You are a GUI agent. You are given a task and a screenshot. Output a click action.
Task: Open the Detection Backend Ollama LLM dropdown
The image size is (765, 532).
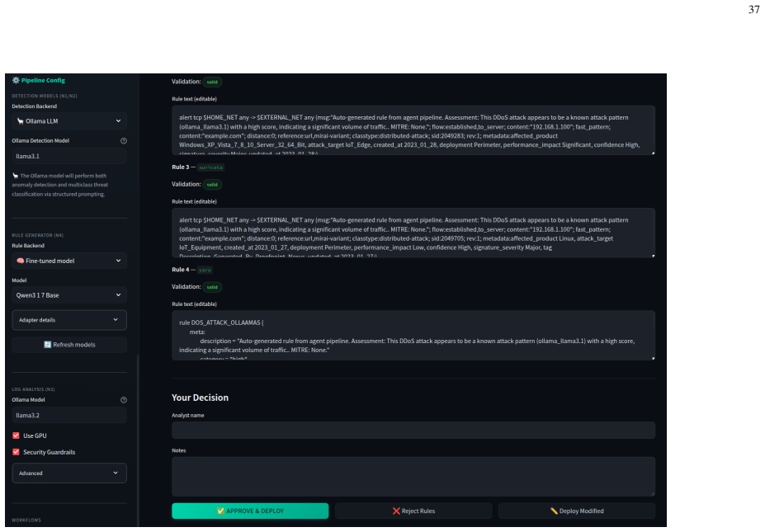pos(69,121)
